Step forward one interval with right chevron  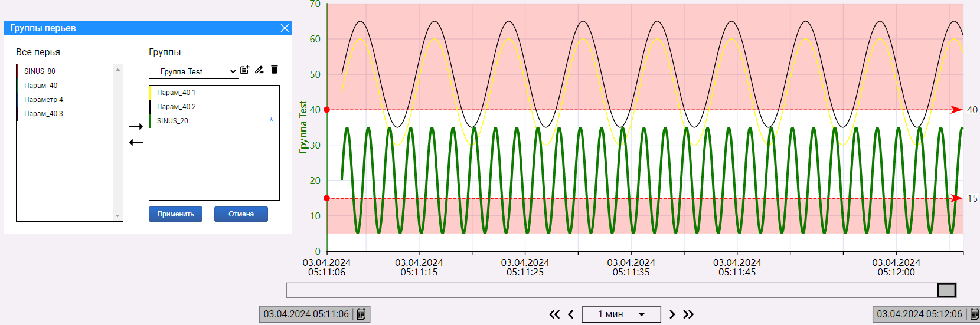click(x=672, y=314)
